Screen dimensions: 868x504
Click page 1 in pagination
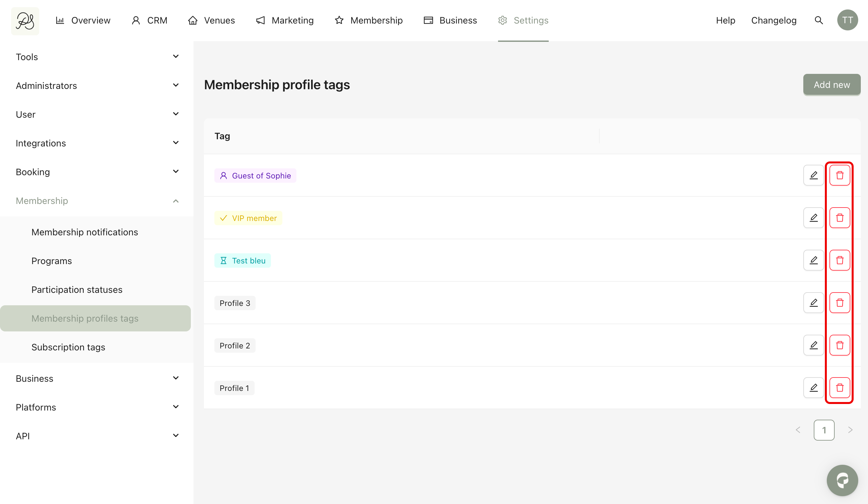(824, 430)
